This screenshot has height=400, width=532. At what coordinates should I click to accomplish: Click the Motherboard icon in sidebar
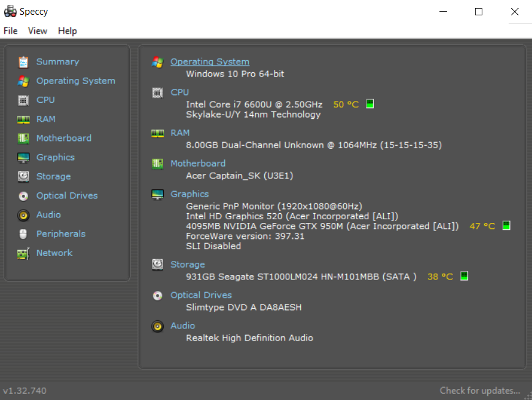point(23,138)
